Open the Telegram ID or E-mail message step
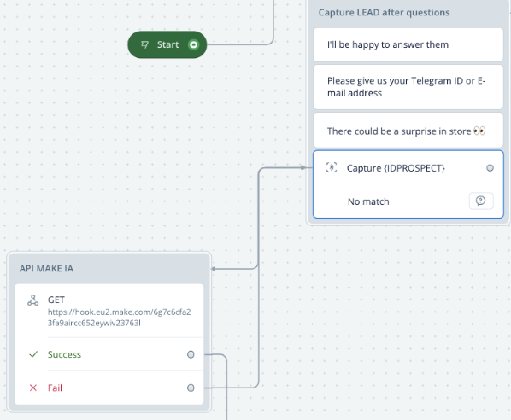Viewport: 511px width, 420px height. (408, 87)
